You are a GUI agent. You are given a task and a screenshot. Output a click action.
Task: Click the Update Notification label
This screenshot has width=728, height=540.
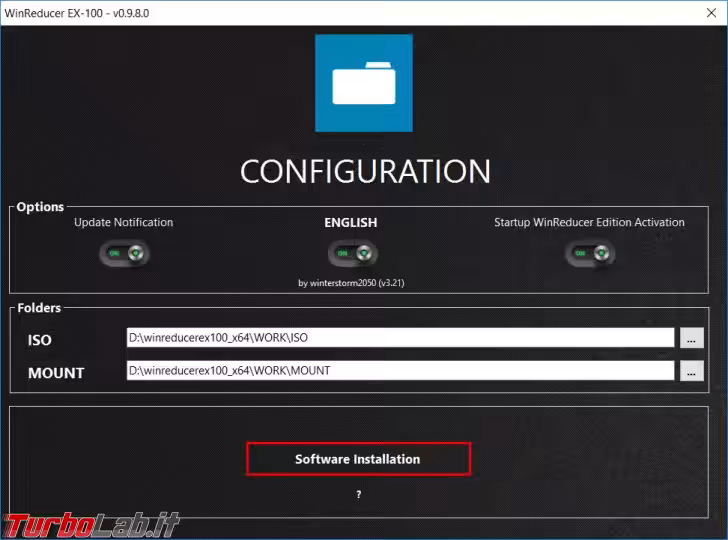click(x=124, y=222)
